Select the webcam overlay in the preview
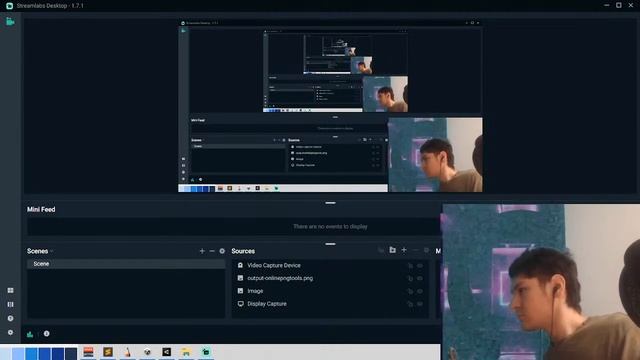The image size is (640, 360). (x=435, y=155)
